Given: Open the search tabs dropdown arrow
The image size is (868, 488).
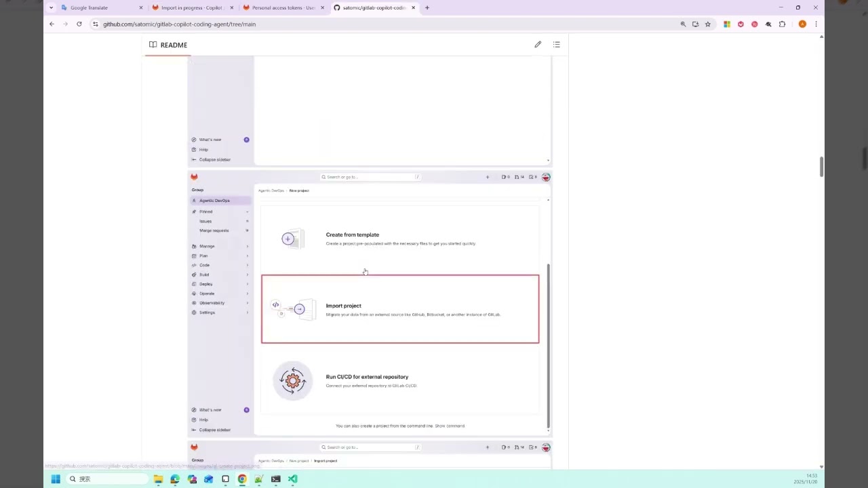Looking at the screenshot, I should (51, 7).
